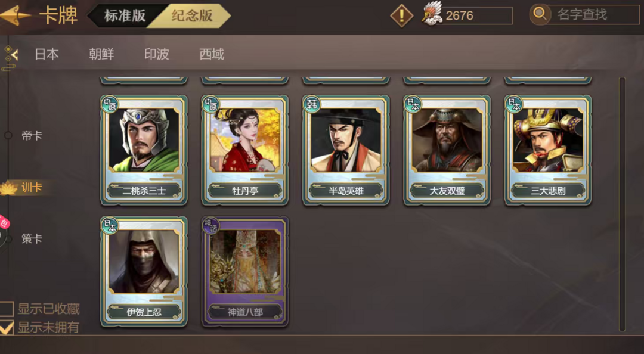Click the lotus icon beside 训卡
This screenshot has height=354, width=644.
(8, 188)
